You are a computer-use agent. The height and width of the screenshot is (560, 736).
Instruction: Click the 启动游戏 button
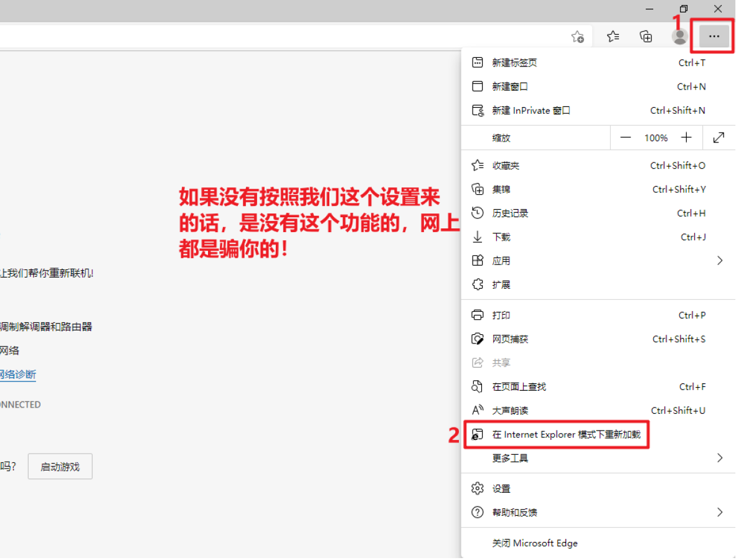point(60,466)
